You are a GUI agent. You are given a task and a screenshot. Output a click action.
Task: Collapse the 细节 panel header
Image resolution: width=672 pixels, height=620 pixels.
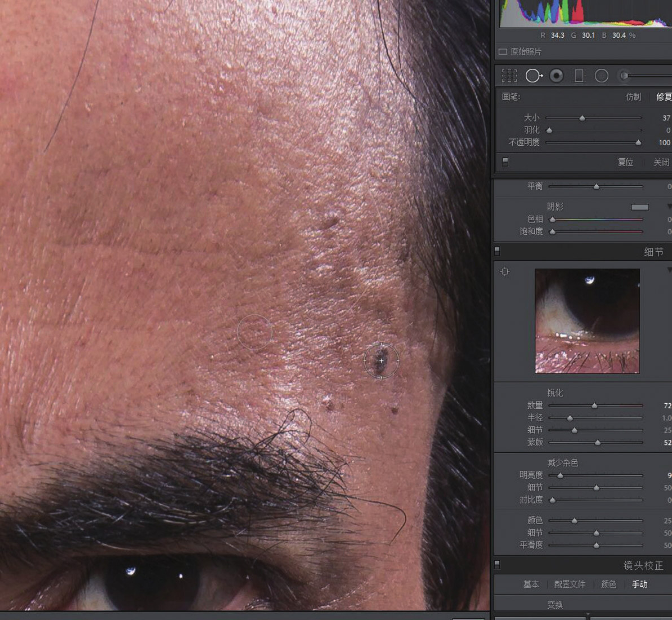[653, 252]
